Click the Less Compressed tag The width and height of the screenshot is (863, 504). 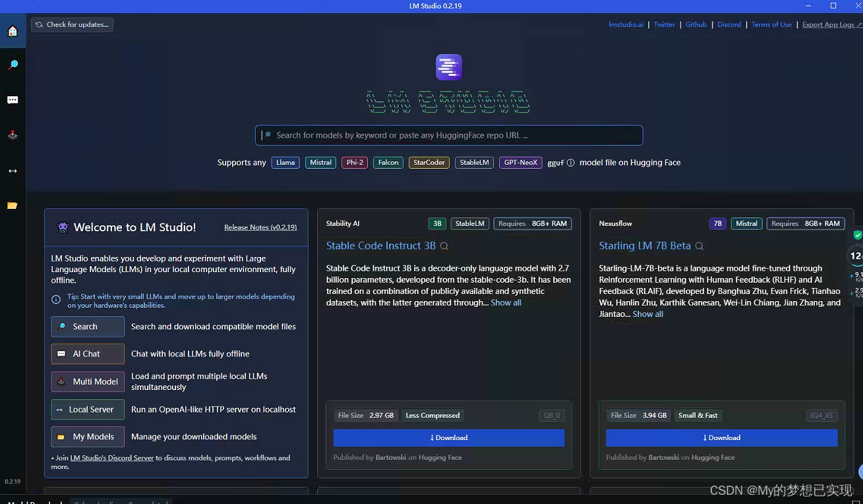432,416
